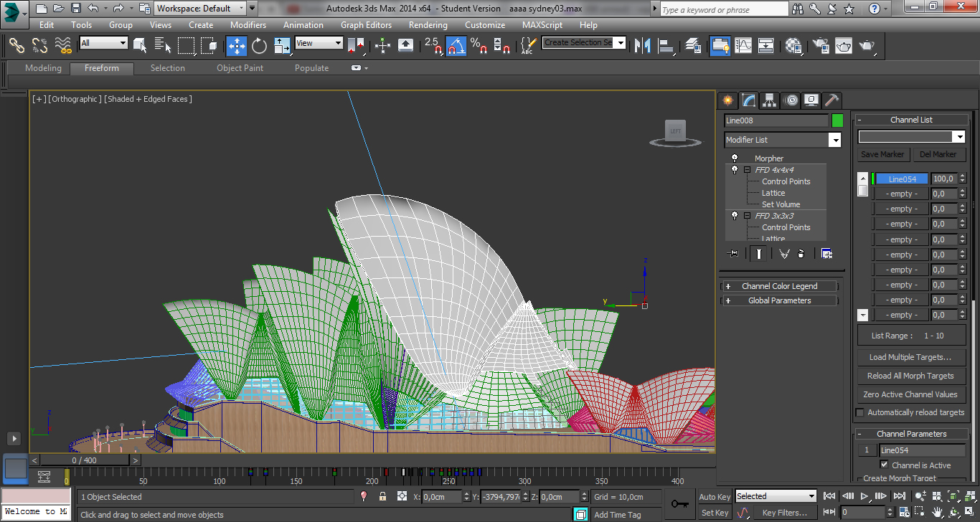Check Automatically reload targets

pos(860,412)
